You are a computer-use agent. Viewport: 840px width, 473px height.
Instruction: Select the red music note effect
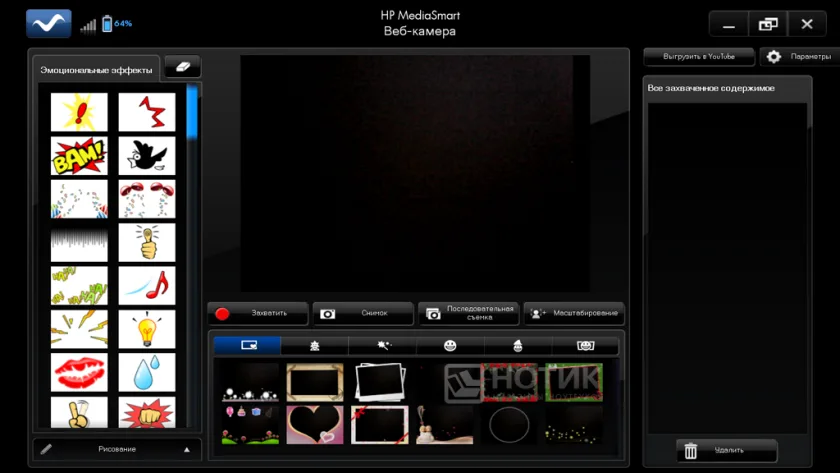coord(147,286)
